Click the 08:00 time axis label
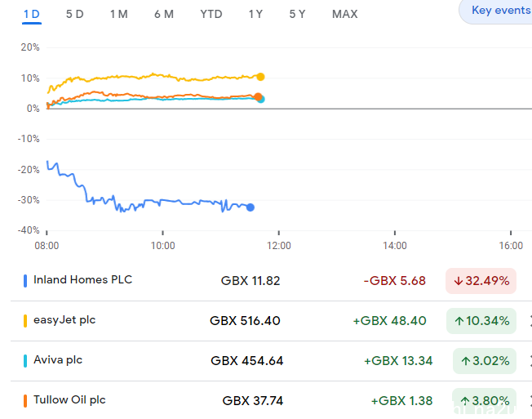Viewport: 532px width, 419px height. click(47, 246)
